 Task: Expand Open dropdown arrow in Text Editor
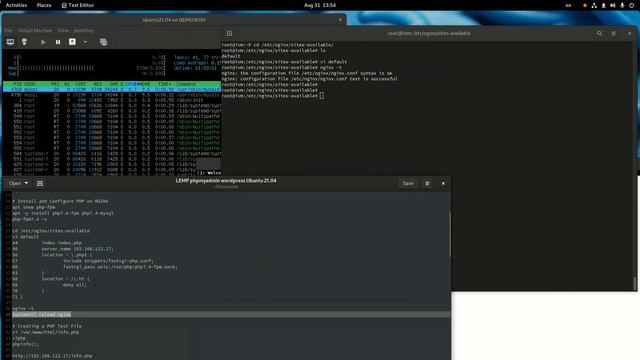pyautogui.click(x=27, y=184)
